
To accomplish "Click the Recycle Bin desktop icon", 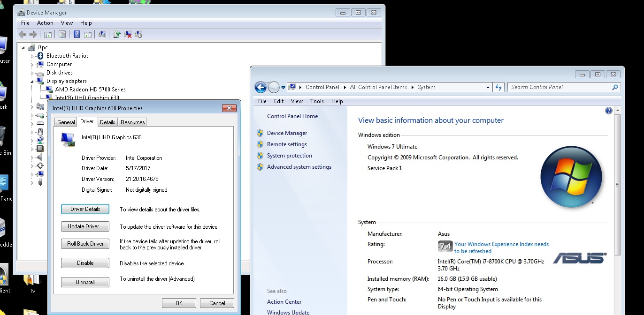I will [4, 141].
